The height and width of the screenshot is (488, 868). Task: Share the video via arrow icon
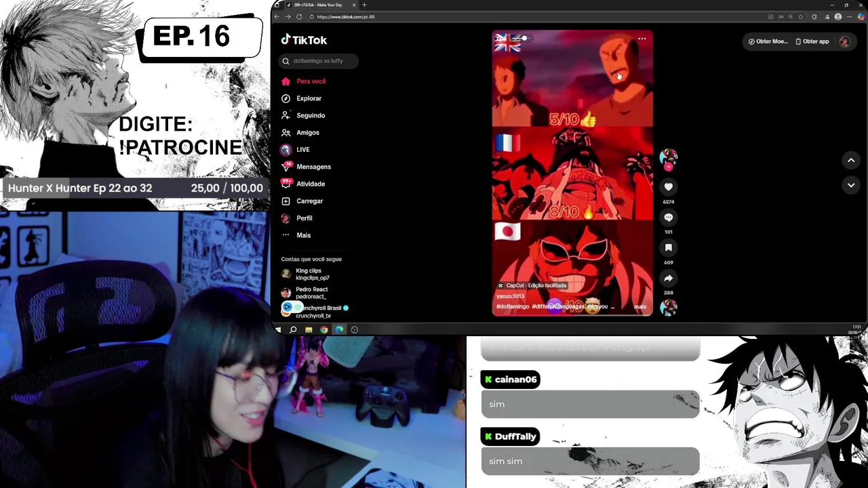coord(668,278)
